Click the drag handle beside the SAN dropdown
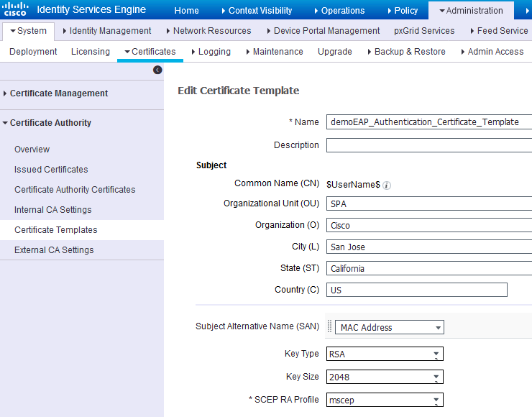 (x=329, y=326)
